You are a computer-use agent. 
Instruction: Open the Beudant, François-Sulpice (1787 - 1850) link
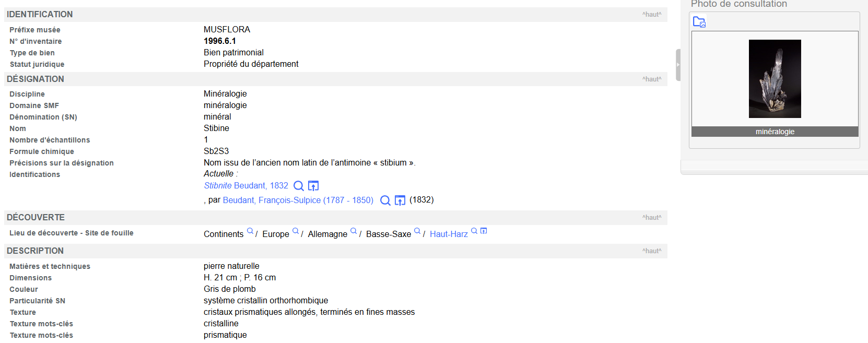[x=298, y=200]
